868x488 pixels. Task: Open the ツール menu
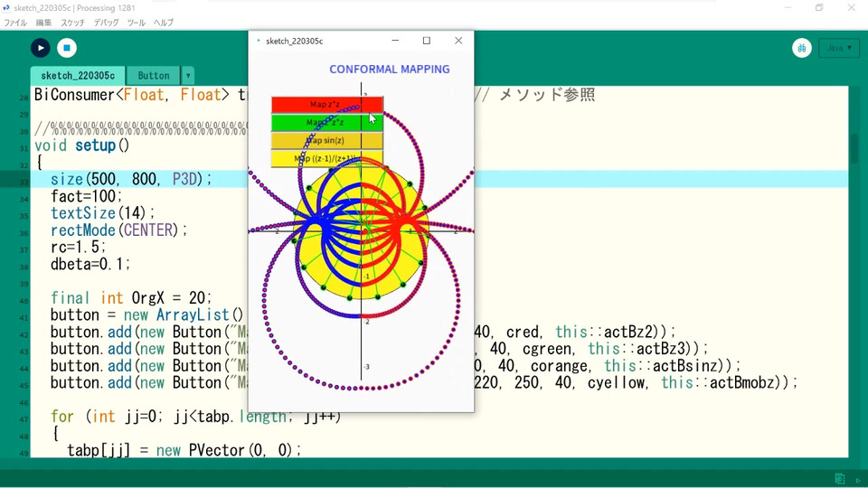136,23
